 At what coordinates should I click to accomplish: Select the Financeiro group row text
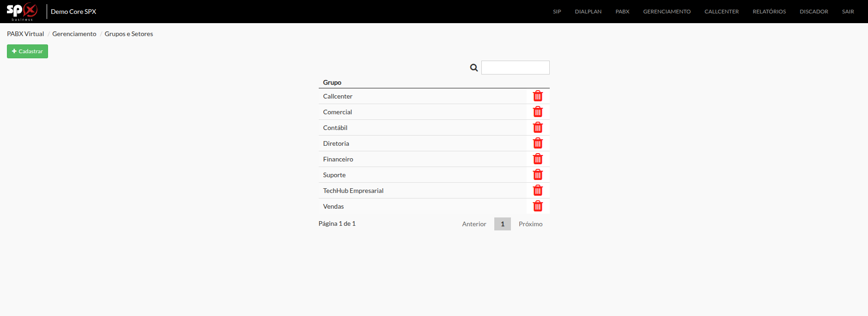338,159
